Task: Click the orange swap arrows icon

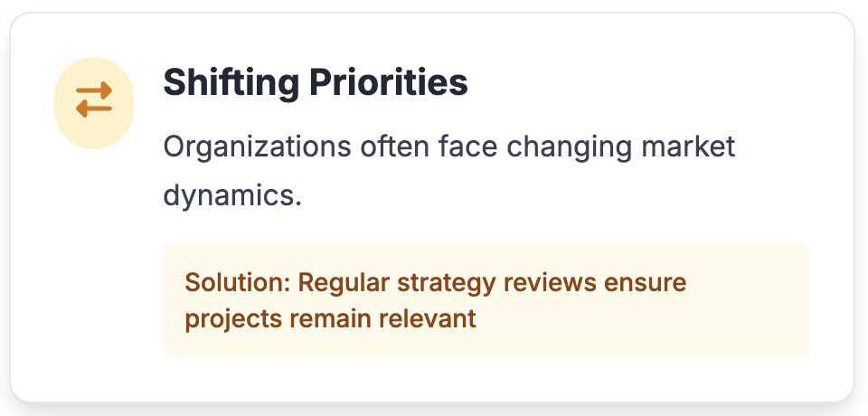Action: (x=94, y=99)
